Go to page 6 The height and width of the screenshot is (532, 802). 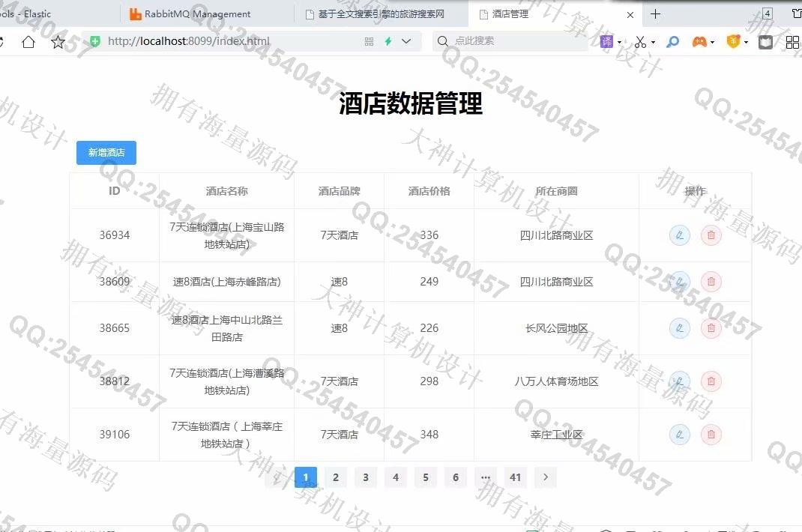(x=455, y=477)
